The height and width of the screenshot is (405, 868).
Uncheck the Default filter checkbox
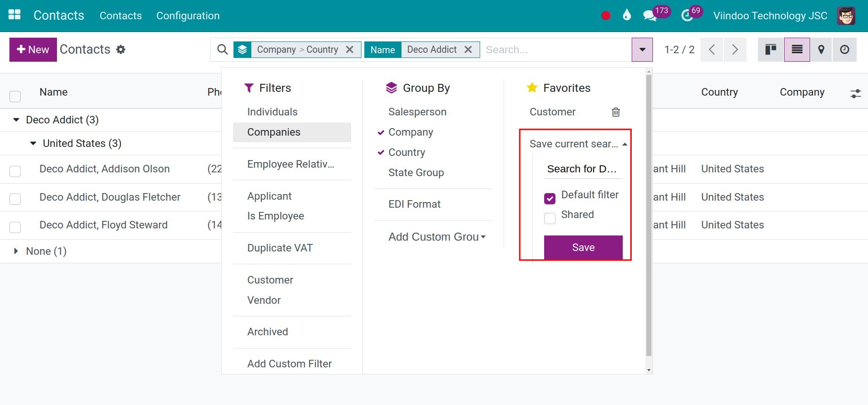[x=550, y=199]
